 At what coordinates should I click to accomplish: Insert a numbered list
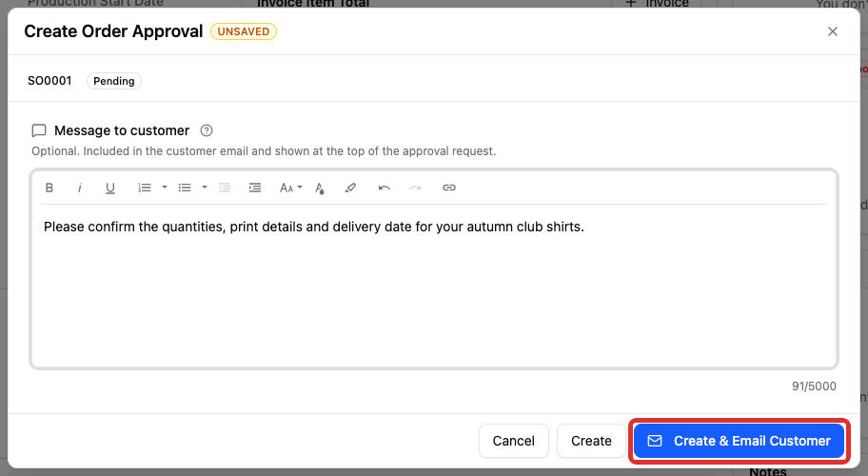145,188
